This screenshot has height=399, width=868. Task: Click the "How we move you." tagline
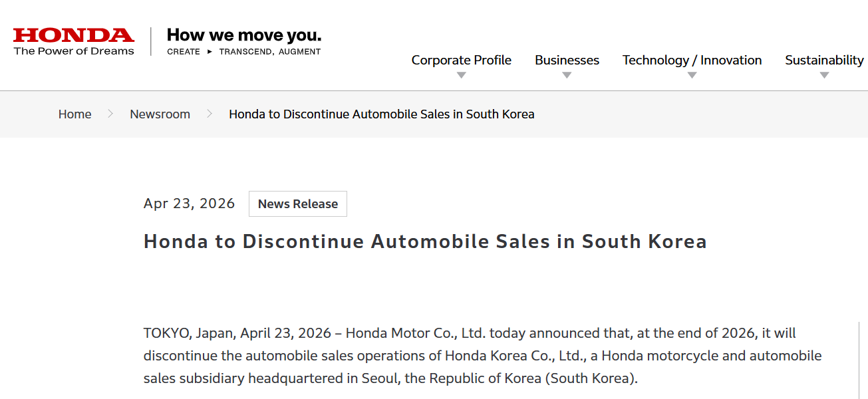point(243,35)
